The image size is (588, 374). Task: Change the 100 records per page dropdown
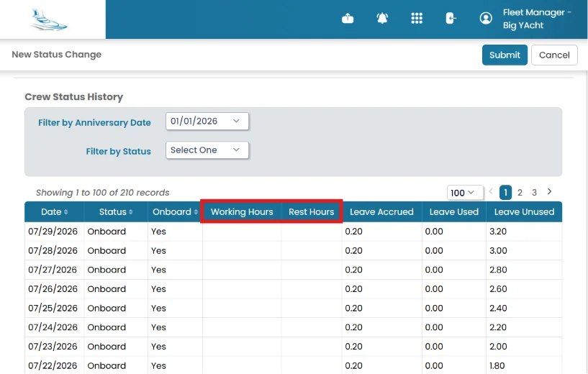pyautogui.click(x=464, y=193)
